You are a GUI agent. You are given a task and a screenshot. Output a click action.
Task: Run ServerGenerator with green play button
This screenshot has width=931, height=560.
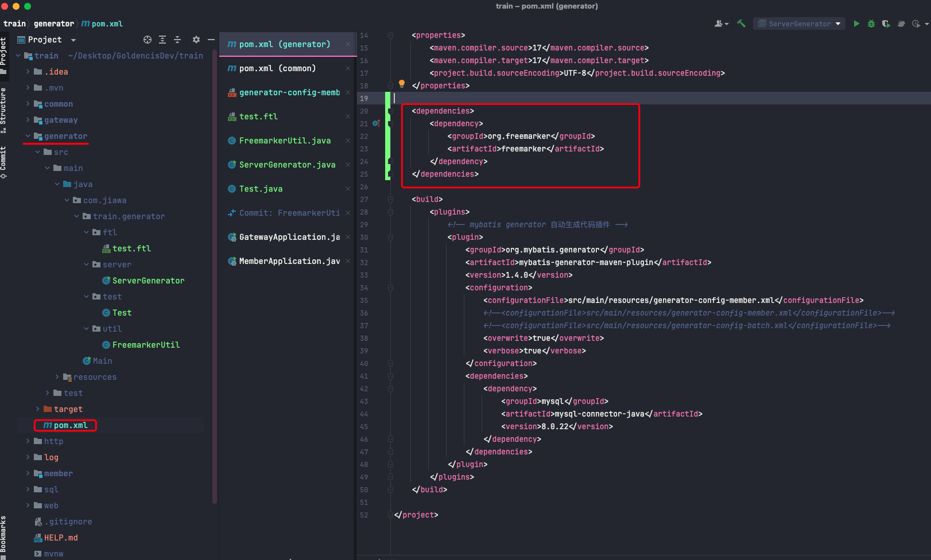(x=856, y=24)
